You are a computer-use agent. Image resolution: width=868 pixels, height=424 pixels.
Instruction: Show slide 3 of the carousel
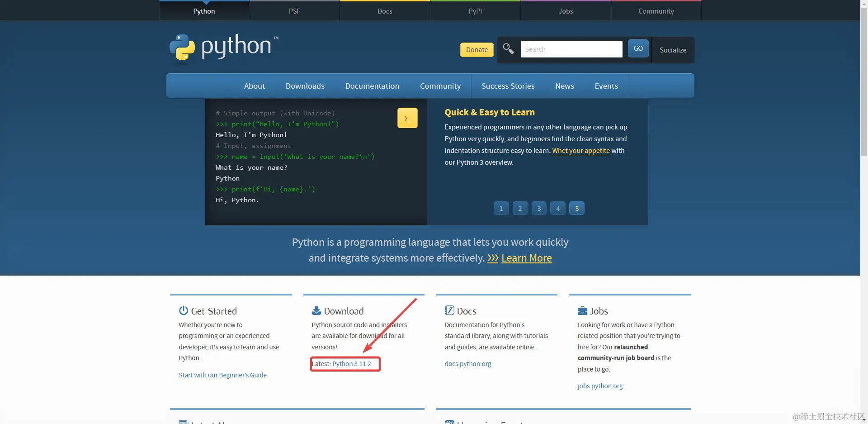coord(539,209)
